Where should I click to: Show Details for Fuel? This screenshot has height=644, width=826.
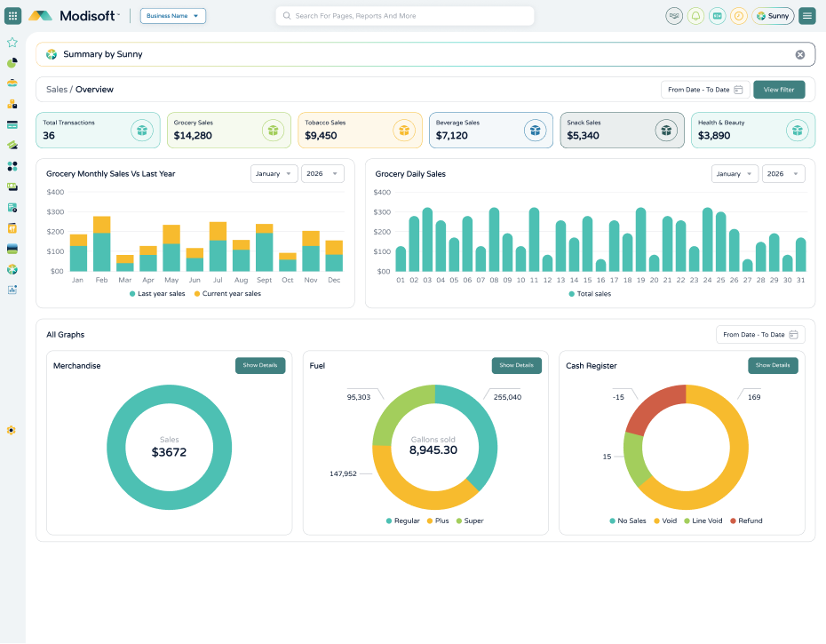(x=517, y=366)
